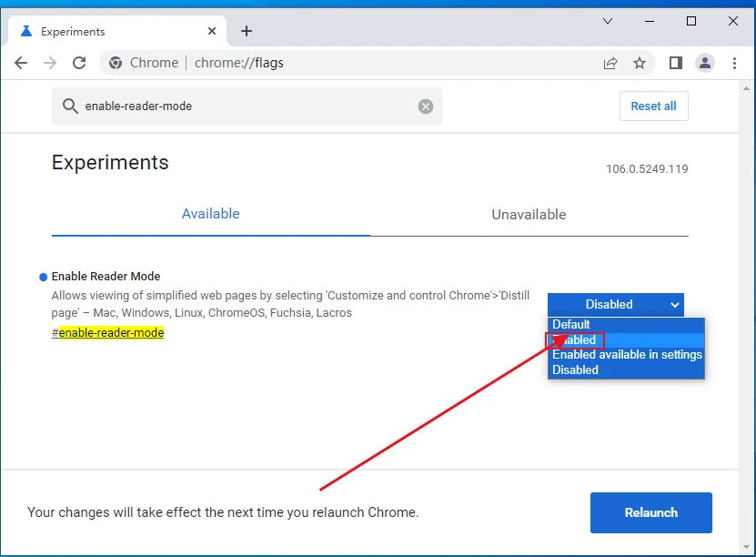The image size is (756, 557).
Task: Open a new tab with plus icon
Action: click(x=247, y=31)
